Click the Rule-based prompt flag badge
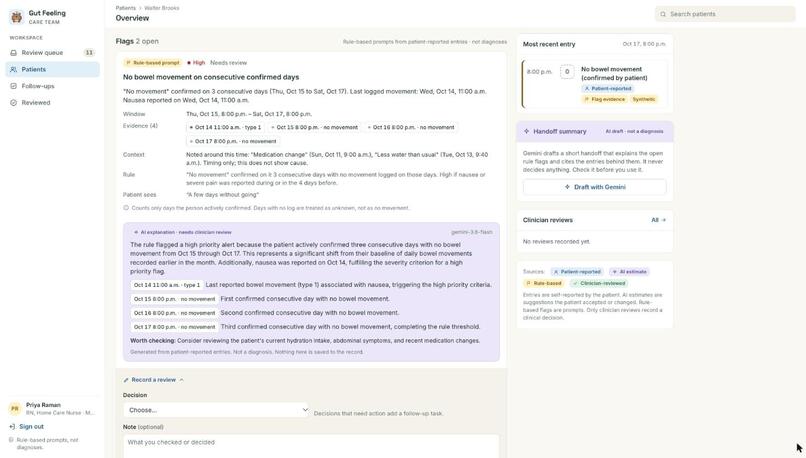The width and height of the screenshot is (806, 458). coord(152,63)
